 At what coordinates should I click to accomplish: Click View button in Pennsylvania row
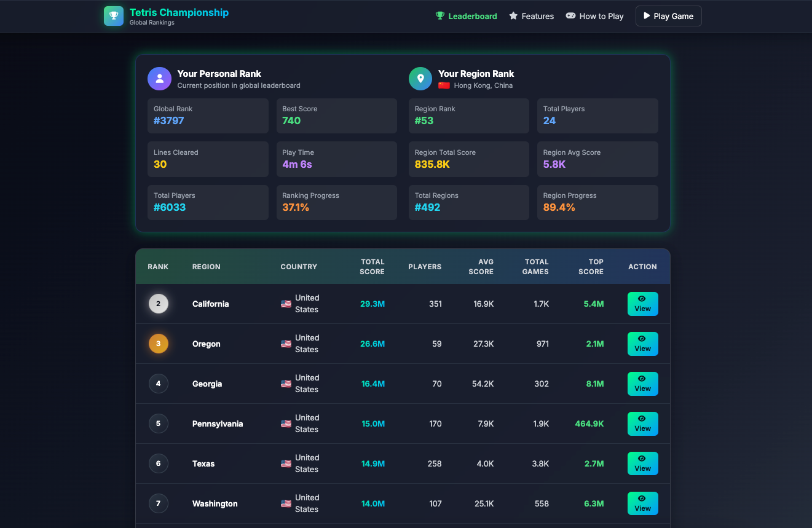[642, 424]
